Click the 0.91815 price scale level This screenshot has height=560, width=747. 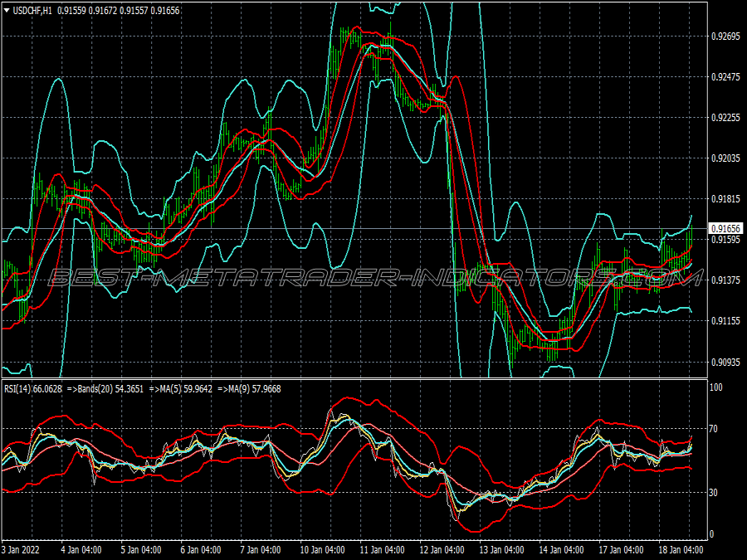click(725, 199)
